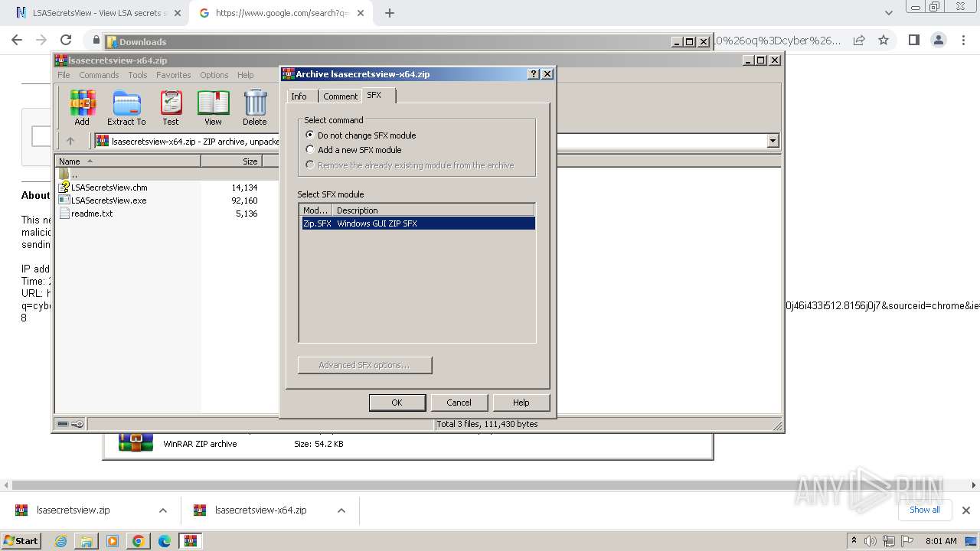The width and height of the screenshot is (980, 551).
Task: Click the parent folder '..' entry
Action: tap(69, 174)
